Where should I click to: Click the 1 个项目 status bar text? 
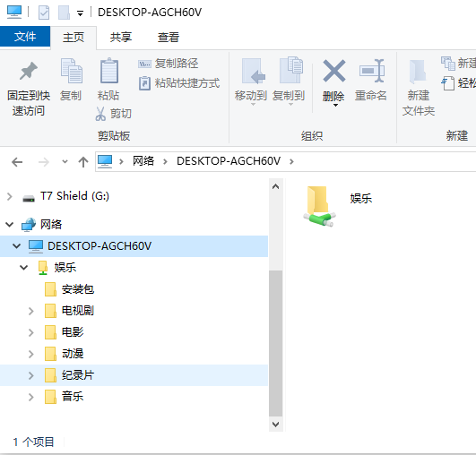pyautogui.click(x=33, y=442)
